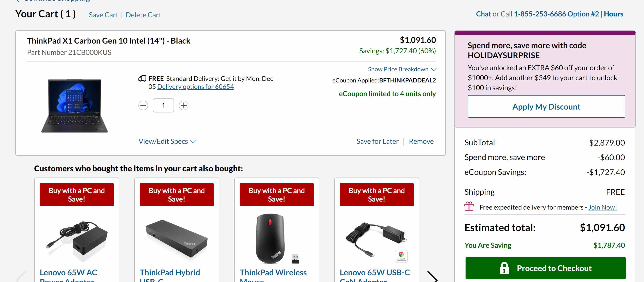
Task: Expand the Delivery options for 60654
Action: click(x=196, y=87)
